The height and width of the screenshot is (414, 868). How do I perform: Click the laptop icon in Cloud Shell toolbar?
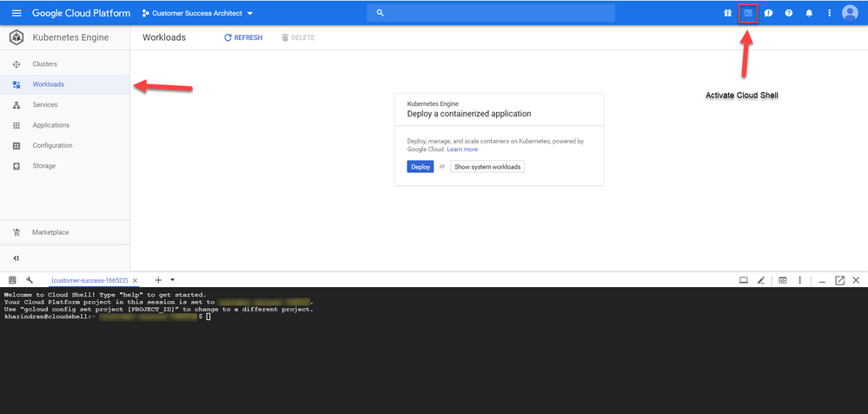[744, 280]
